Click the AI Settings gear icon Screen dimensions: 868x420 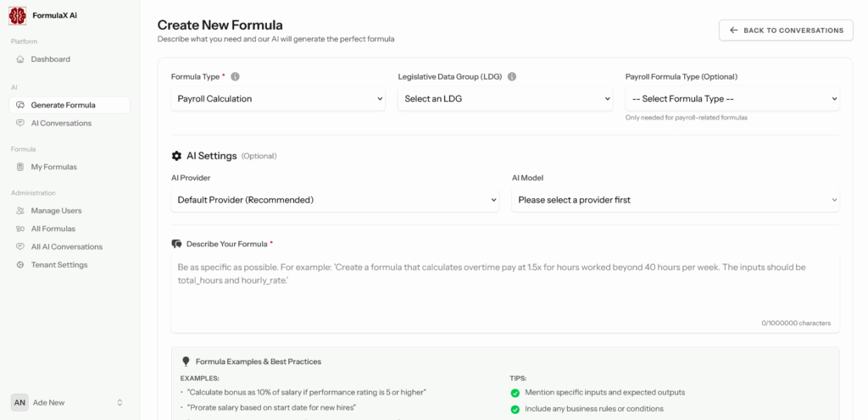pos(176,156)
